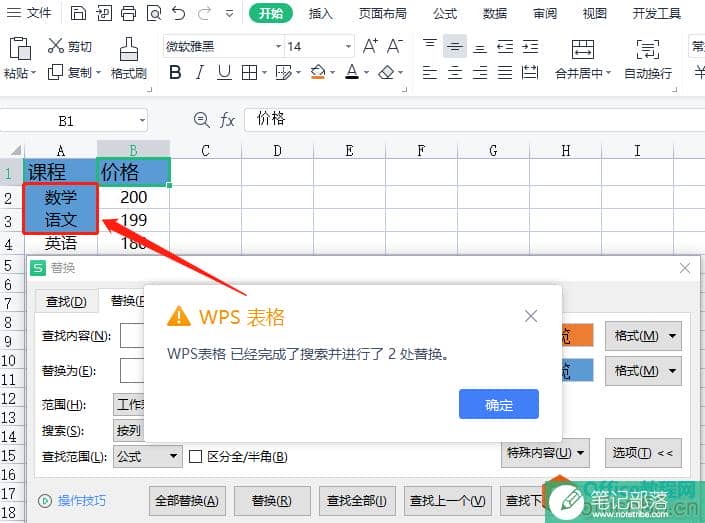Open 特殊内容(U) dropdown
The width and height of the screenshot is (705, 523).
[545, 452]
